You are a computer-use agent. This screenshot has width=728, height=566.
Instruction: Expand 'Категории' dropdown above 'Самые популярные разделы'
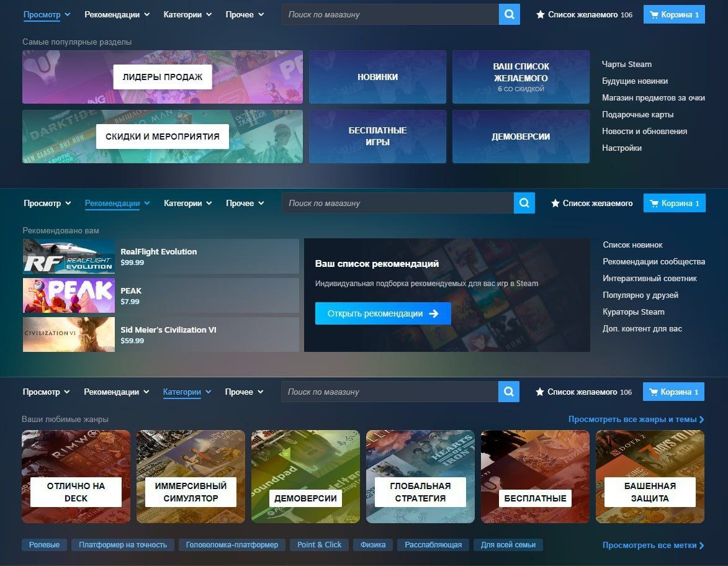[x=209, y=14]
